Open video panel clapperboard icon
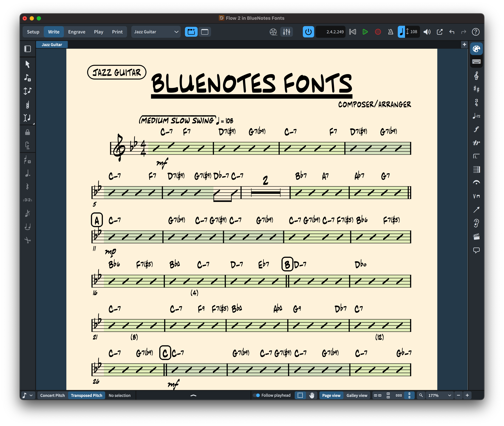504x426 pixels. [x=476, y=236]
